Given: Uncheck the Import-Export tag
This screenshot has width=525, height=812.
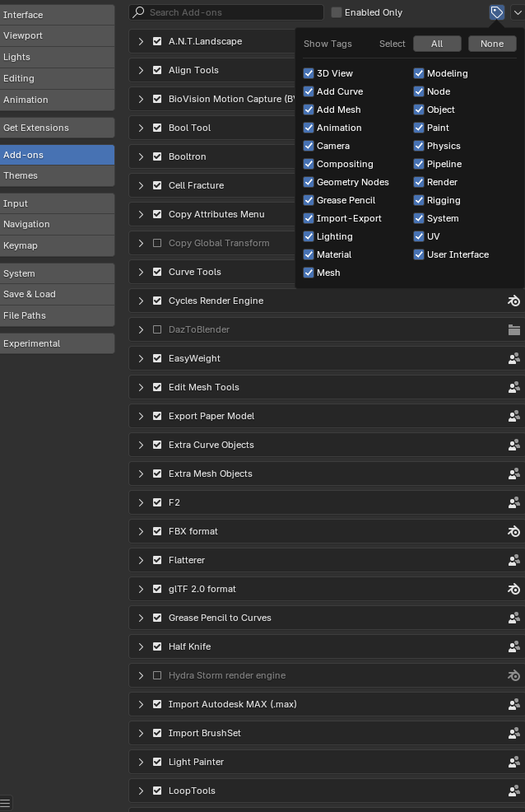Looking at the screenshot, I should (x=309, y=218).
